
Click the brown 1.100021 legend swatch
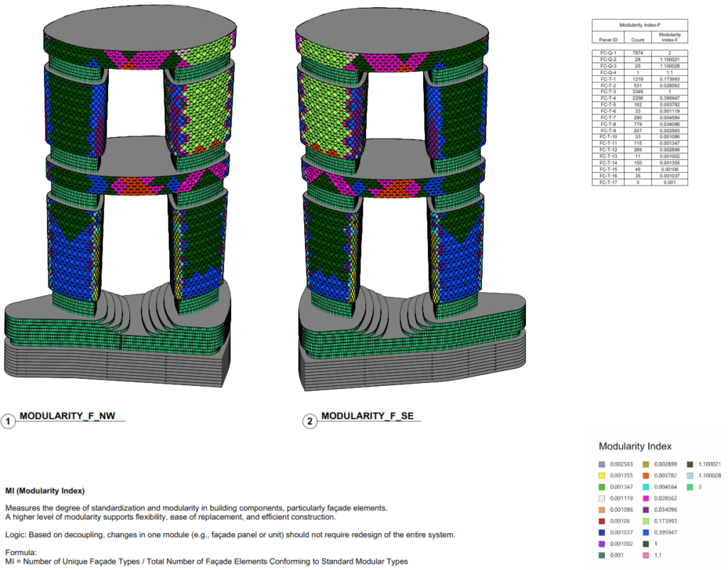point(690,465)
